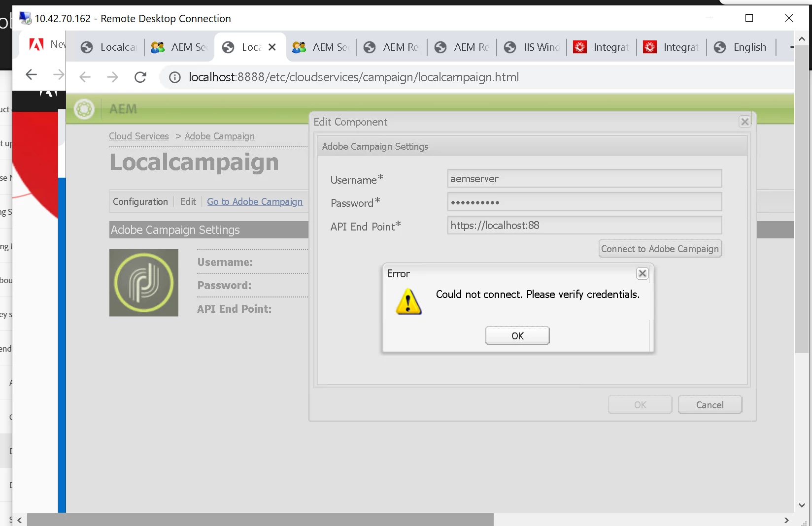Switch to the first AEM Se tab
812x526 pixels.
[179, 47]
